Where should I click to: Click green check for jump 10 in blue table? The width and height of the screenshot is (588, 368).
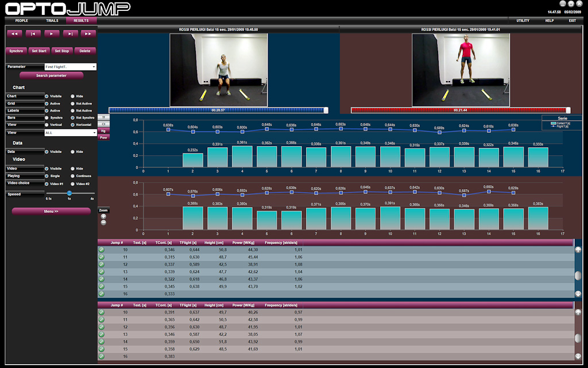pos(101,250)
